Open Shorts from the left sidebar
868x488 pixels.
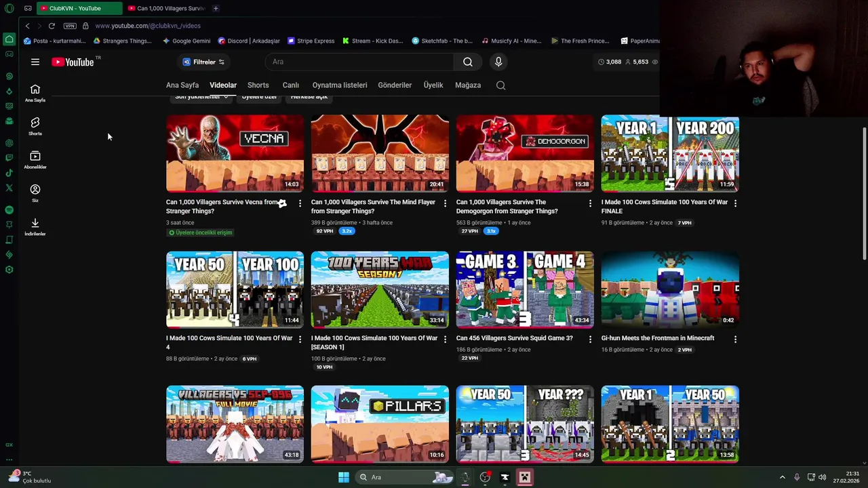click(x=35, y=127)
